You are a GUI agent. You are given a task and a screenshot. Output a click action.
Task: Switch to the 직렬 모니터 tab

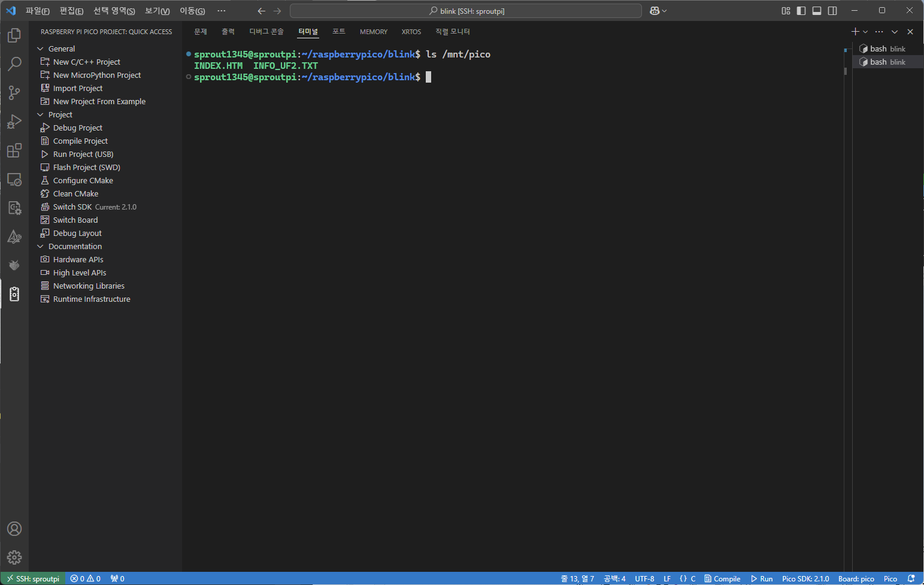[453, 32]
